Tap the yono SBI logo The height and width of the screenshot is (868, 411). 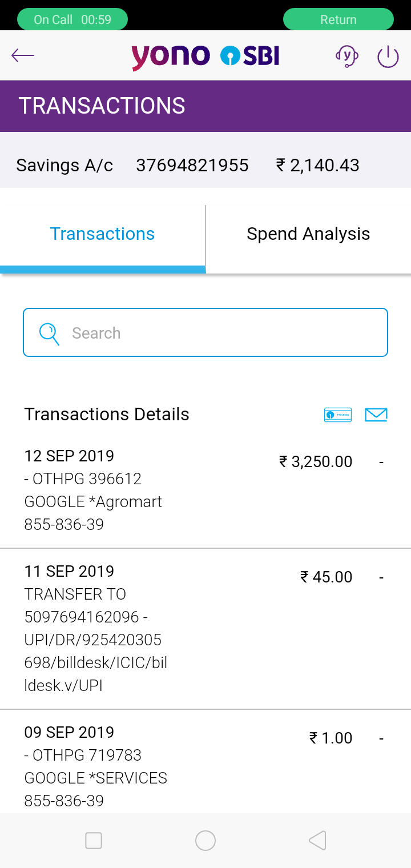[205, 56]
